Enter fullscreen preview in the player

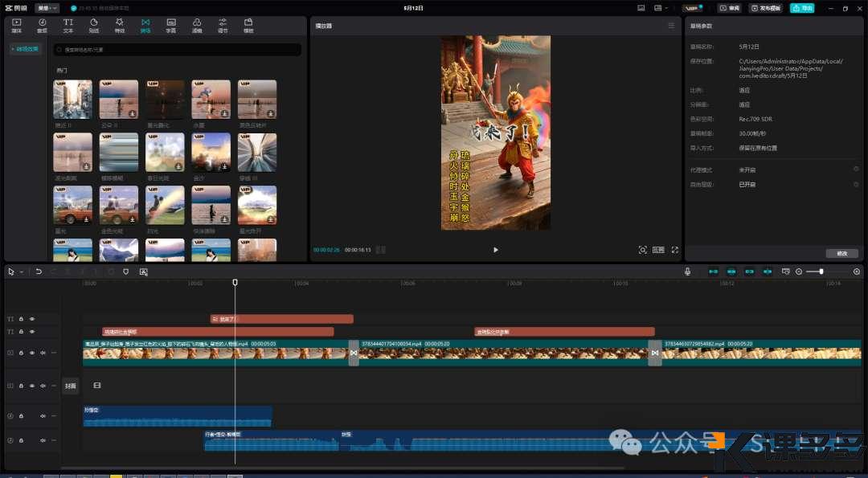coord(674,250)
